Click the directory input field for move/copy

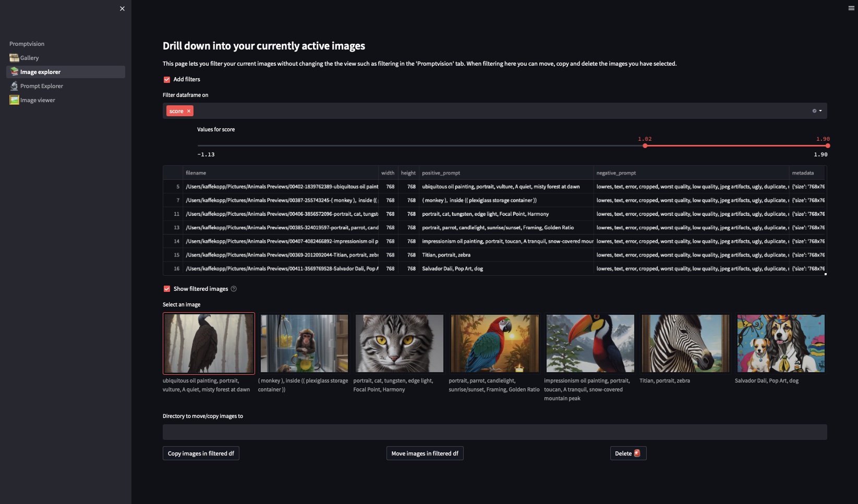point(494,432)
